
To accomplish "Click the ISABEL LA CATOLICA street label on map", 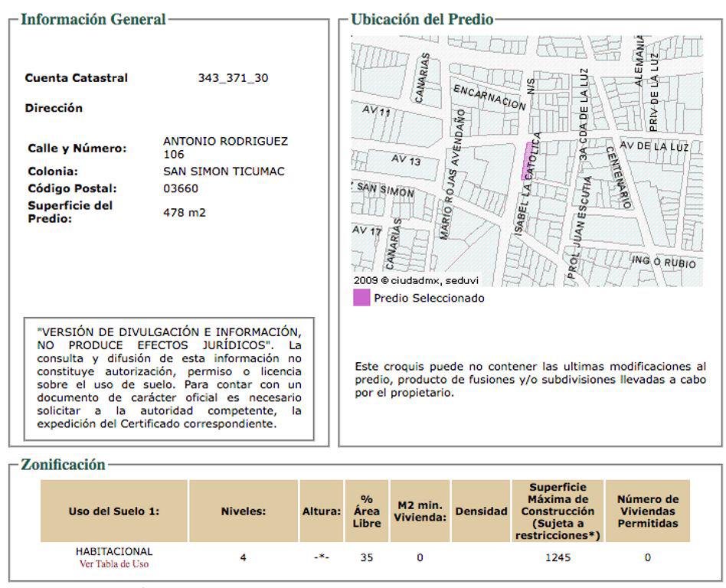I will click(x=528, y=184).
